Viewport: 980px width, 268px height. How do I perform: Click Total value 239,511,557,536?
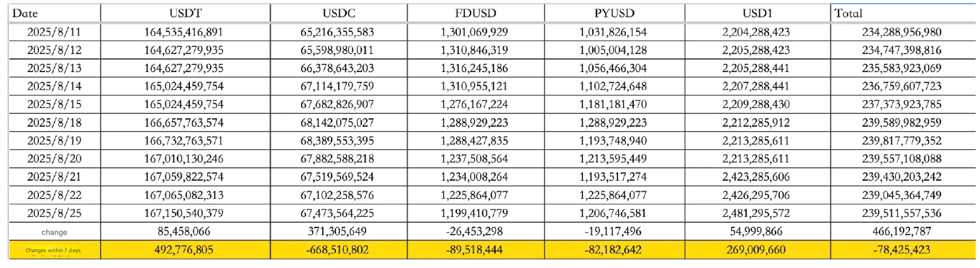pos(902,213)
